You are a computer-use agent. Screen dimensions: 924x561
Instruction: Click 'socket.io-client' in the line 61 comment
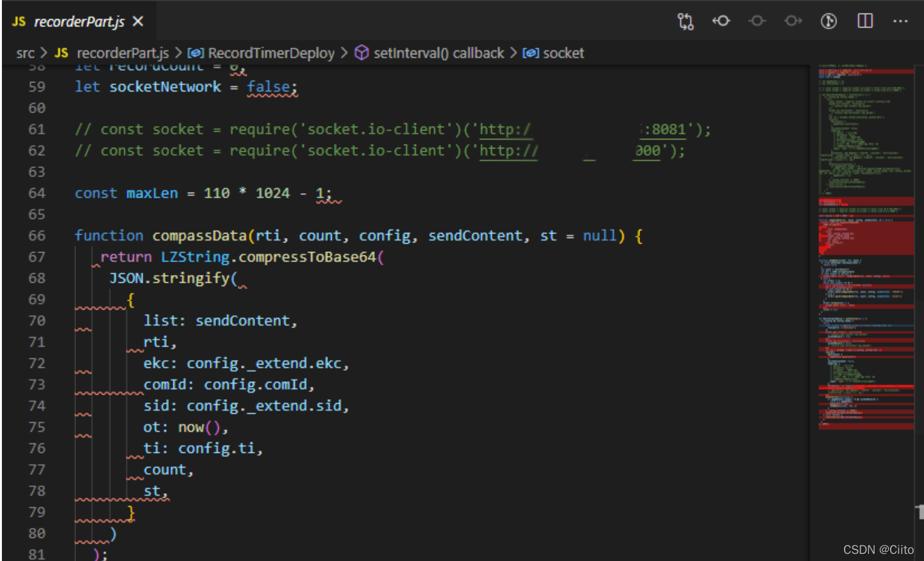pos(376,129)
